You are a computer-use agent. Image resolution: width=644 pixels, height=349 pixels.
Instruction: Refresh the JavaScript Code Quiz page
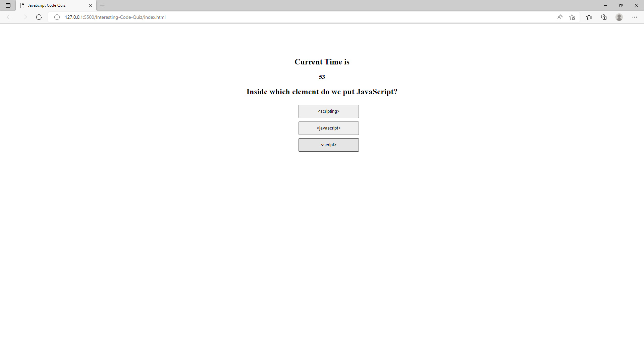39,17
